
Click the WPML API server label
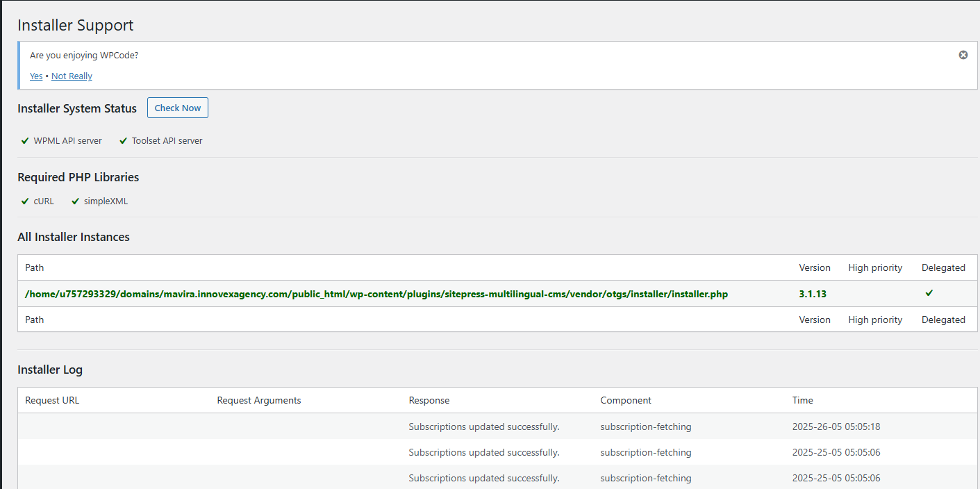(x=68, y=141)
